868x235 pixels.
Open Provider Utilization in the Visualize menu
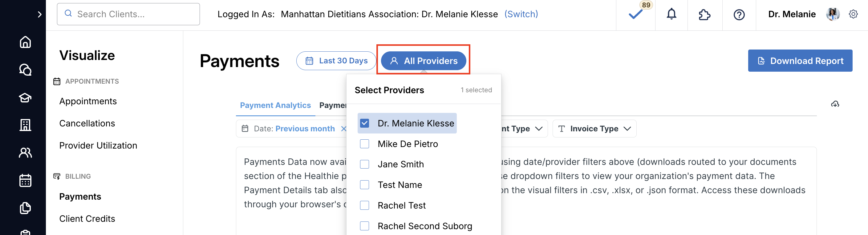pyautogui.click(x=98, y=145)
